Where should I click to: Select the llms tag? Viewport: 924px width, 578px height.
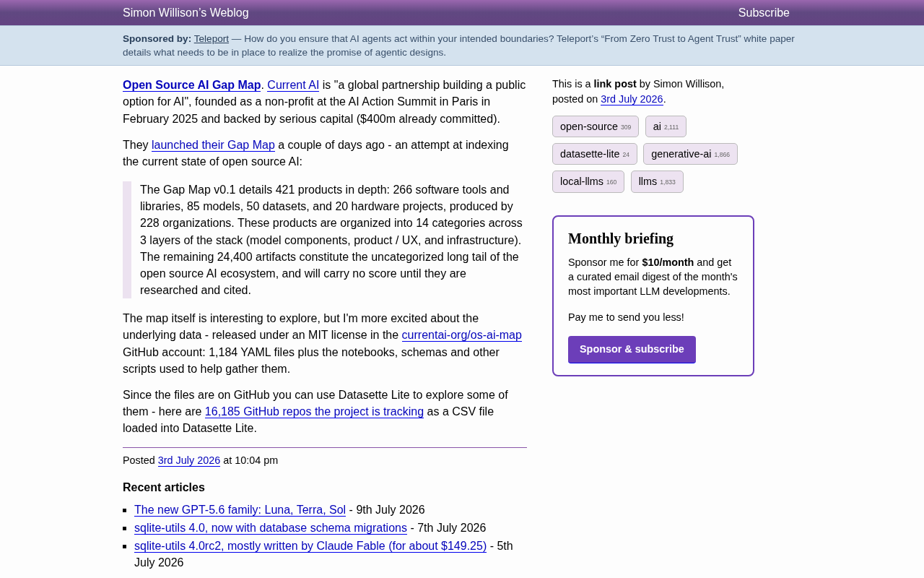coord(657,181)
